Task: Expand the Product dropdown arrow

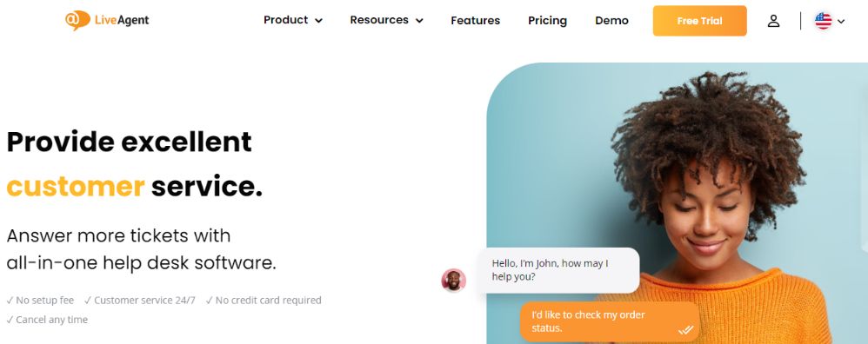Action: point(319,21)
